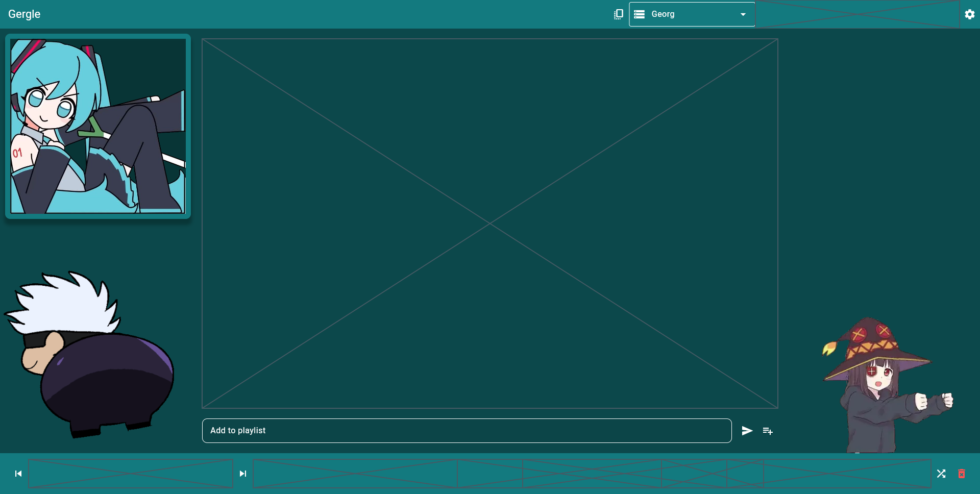Toggle playlist shuffle
The width and height of the screenshot is (980, 494).
941,474
